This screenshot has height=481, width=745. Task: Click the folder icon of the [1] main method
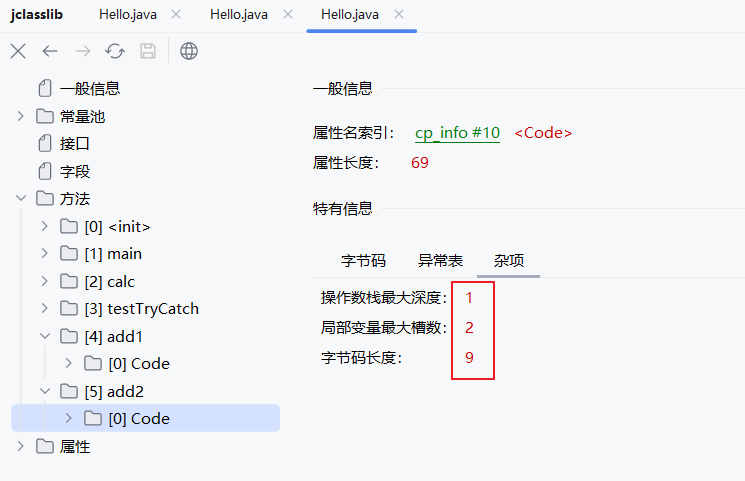(69, 254)
